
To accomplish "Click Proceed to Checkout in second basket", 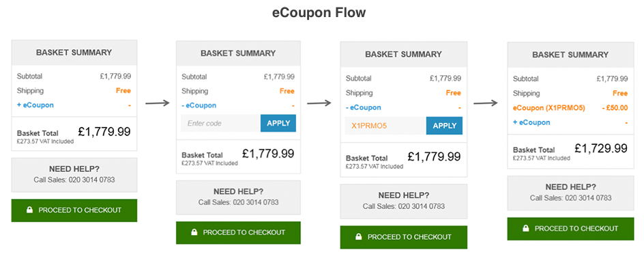I will (x=238, y=232).
